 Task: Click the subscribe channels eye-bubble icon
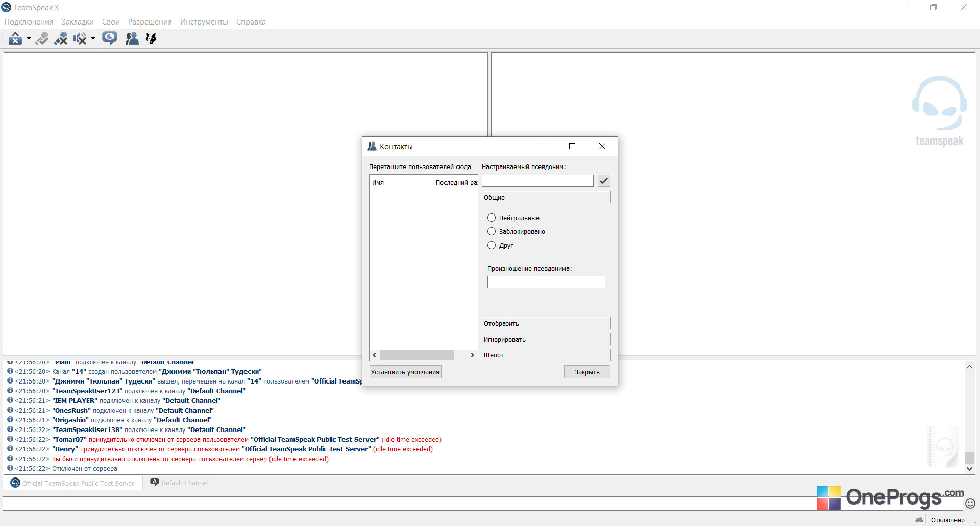[109, 38]
